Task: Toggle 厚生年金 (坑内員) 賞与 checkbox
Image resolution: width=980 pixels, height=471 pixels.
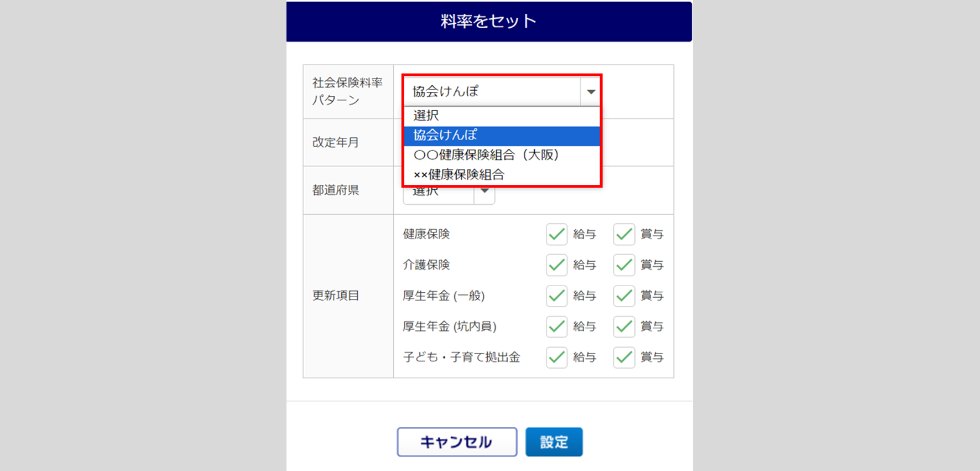Action: tap(624, 327)
